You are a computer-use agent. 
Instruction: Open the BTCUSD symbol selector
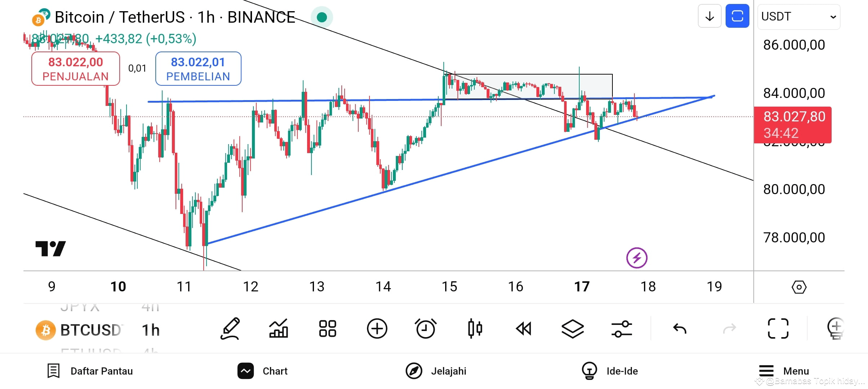90,329
